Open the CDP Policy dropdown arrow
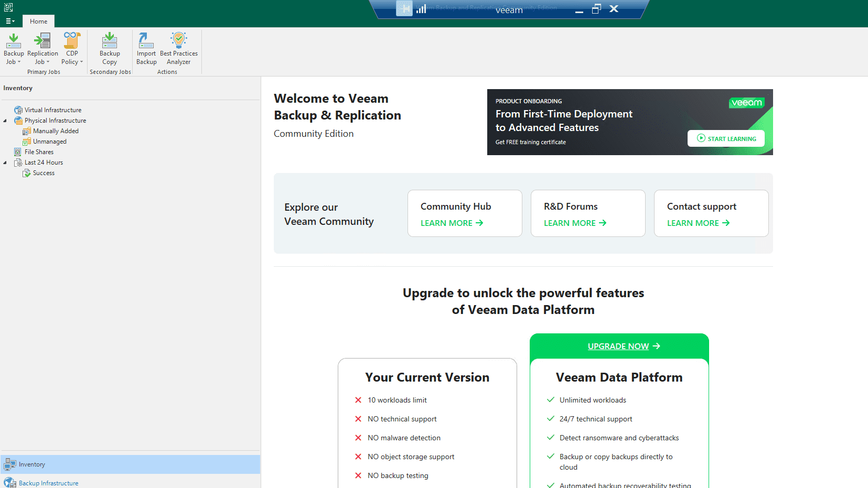The width and height of the screenshot is (868, 488). [81, 62]
